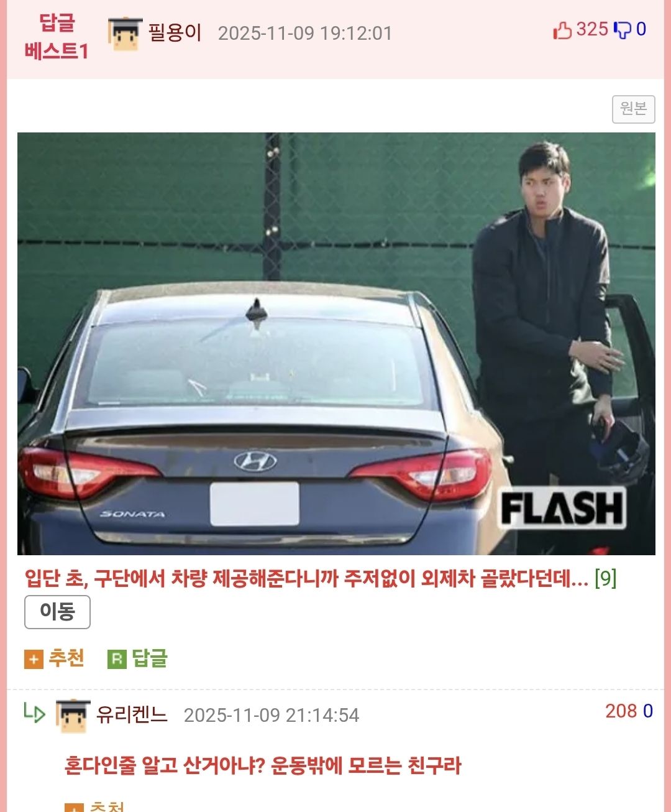Open 유리켄느's avatar profile icon
Screen dimensions: 671x812
73,716
